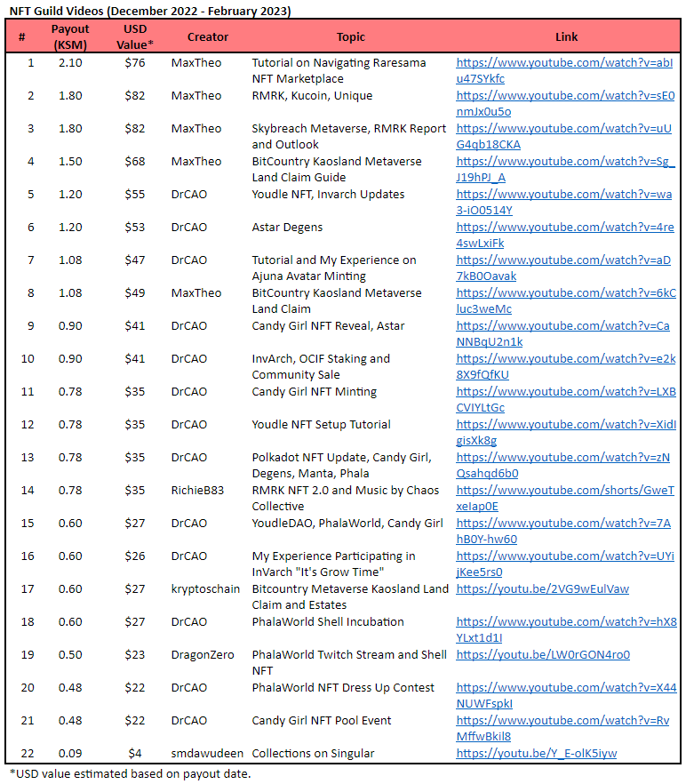Select row number 14
The width and height of the screenshot is (686, 784).
[28, 491]
